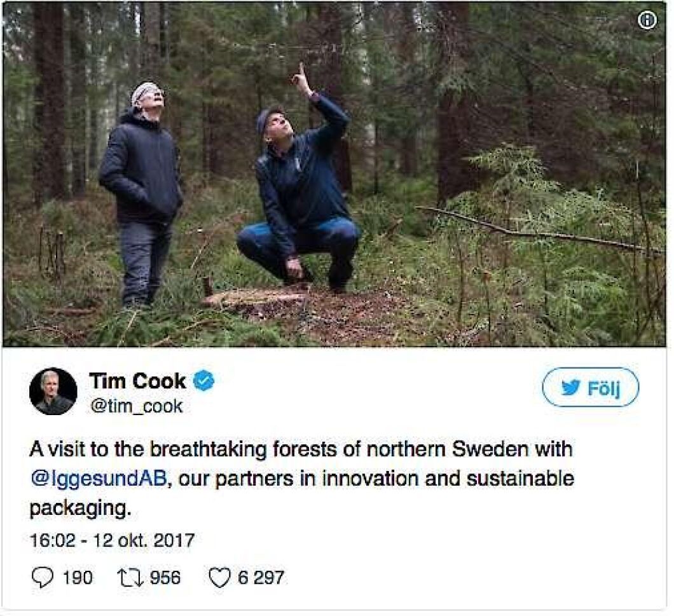Open the 16:02 - 12 okt. 2017 timestamp
This screenshot has height=616, width=674.
112,540
